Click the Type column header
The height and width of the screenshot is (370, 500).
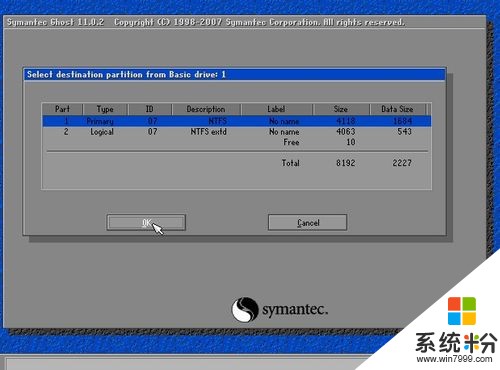coord(105,109)
